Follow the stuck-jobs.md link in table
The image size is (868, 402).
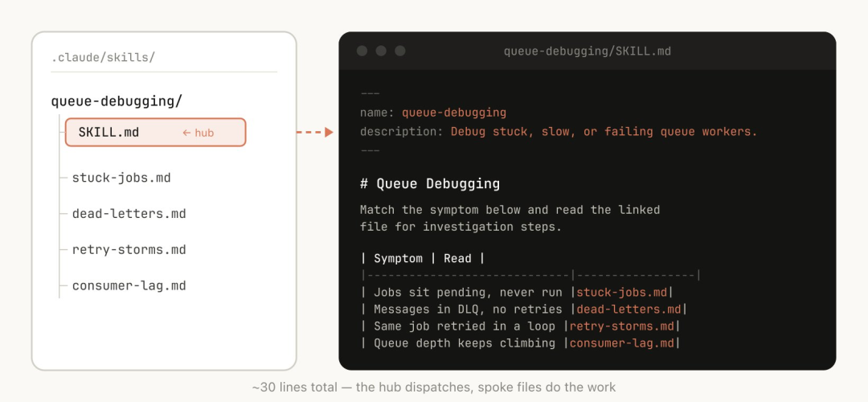pyautogui.click(x=622, y=293)
